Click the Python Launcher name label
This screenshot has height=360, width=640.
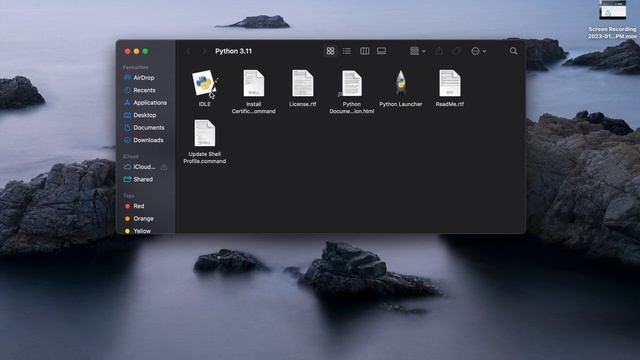[400, 104]
